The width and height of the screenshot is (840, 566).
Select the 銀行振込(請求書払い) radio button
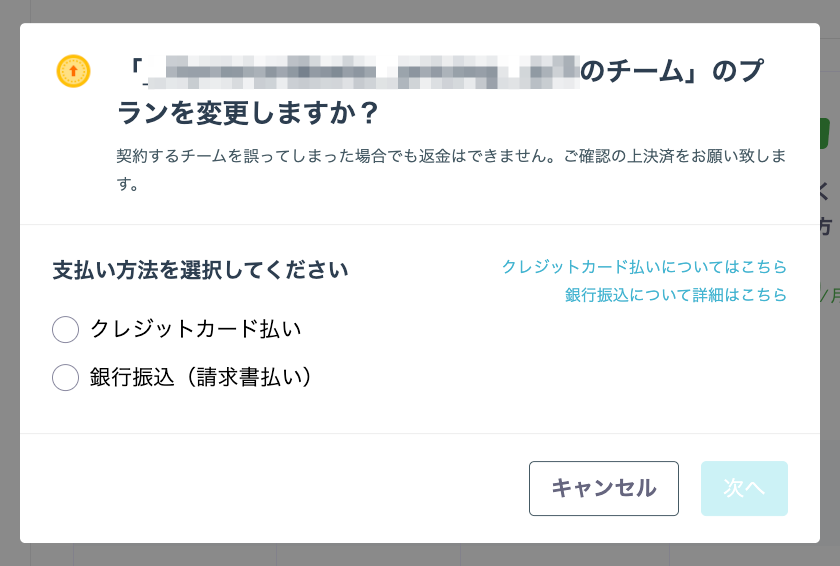pyautogui.click(x=65, y=377)
